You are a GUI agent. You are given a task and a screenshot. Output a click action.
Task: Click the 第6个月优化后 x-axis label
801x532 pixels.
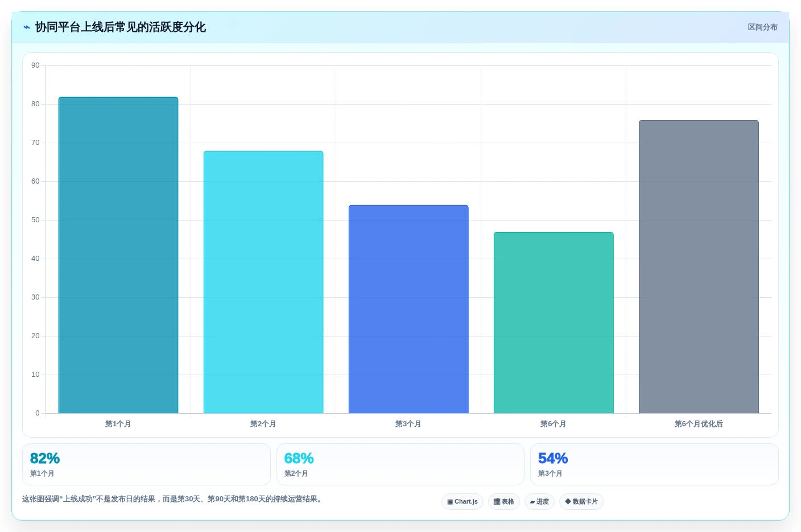coord(699,424)
